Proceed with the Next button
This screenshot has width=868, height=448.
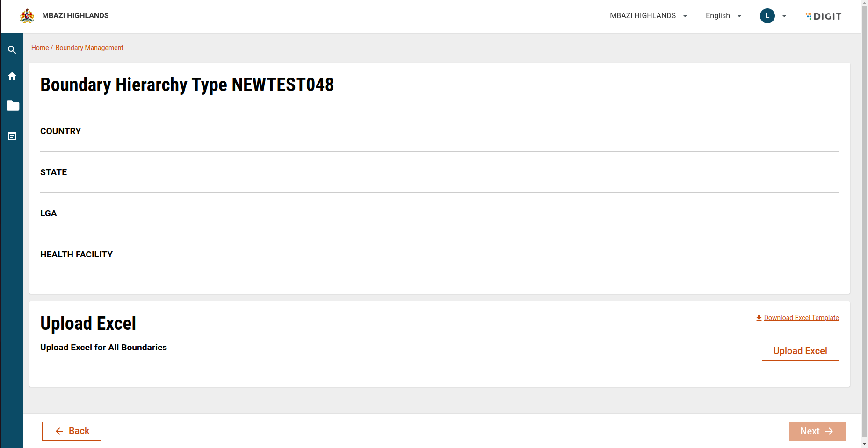coord(817,431)
